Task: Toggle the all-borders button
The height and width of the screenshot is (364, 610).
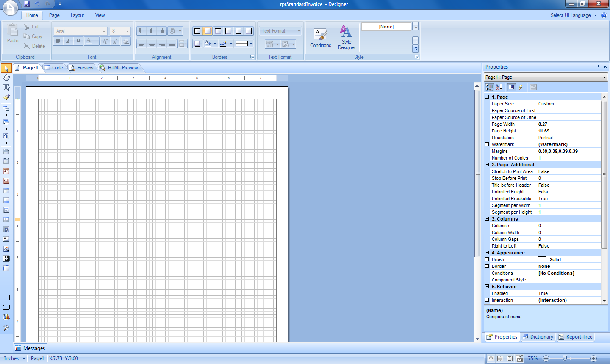Action: pos(197,31)
